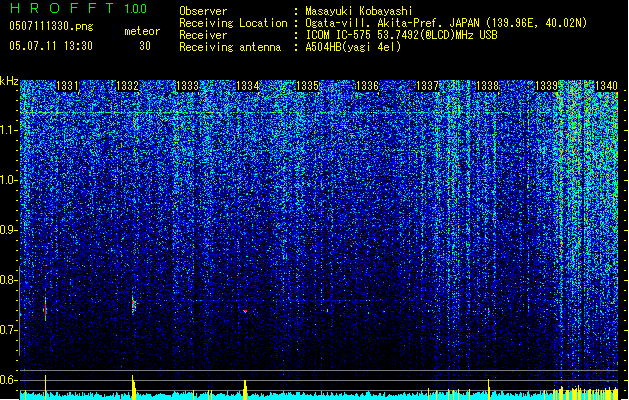Viewport: 629px width, 400px height.
Task: Click the 1332 time marker
Action: (x=127, y=86)
